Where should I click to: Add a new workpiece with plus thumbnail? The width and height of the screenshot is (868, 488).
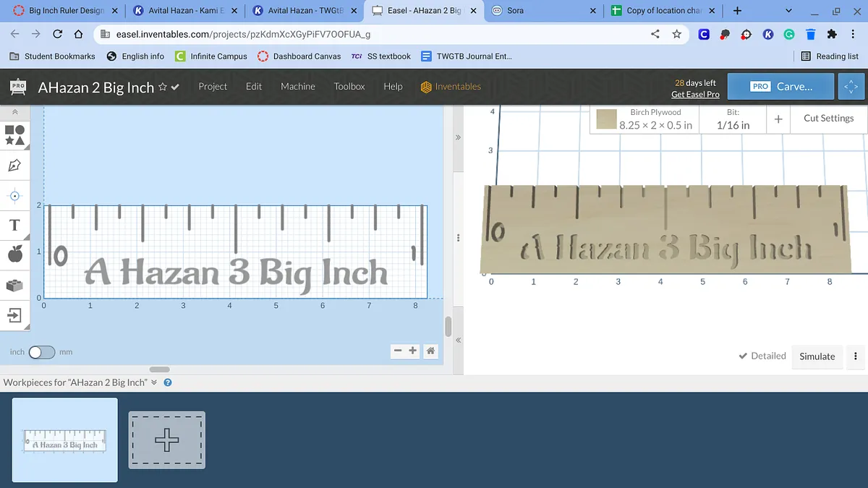[x=167, y=440]
